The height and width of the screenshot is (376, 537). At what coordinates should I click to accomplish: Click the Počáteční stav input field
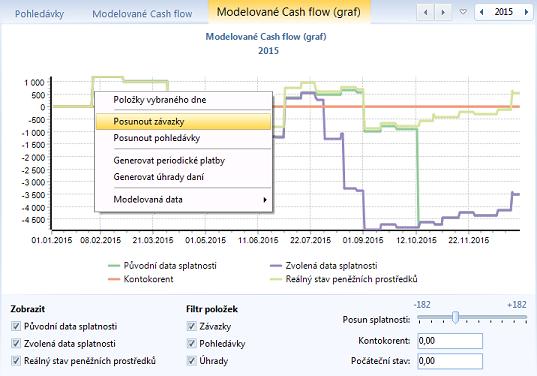450,361
